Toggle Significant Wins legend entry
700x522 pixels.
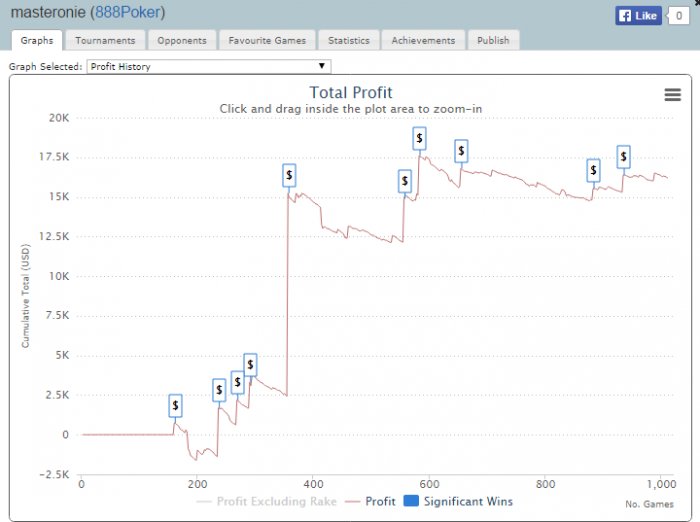coord(458,501)
